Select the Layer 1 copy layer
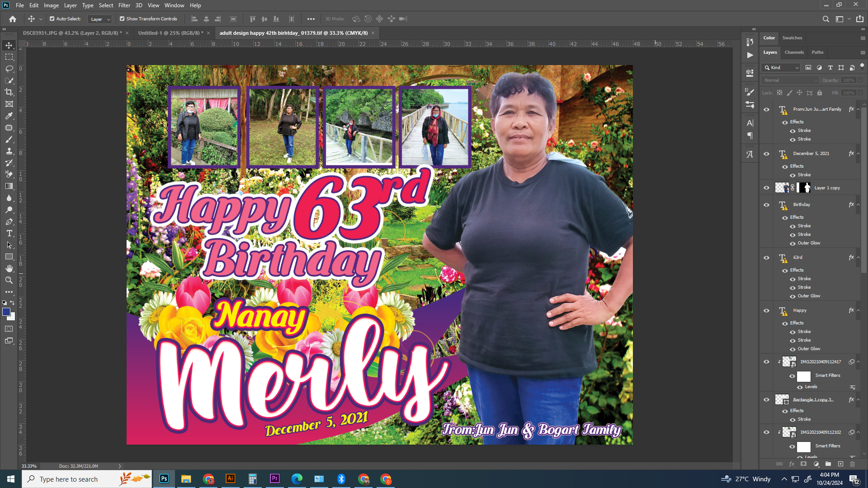Viewport: 868px width, 488px height. point(826,188)
